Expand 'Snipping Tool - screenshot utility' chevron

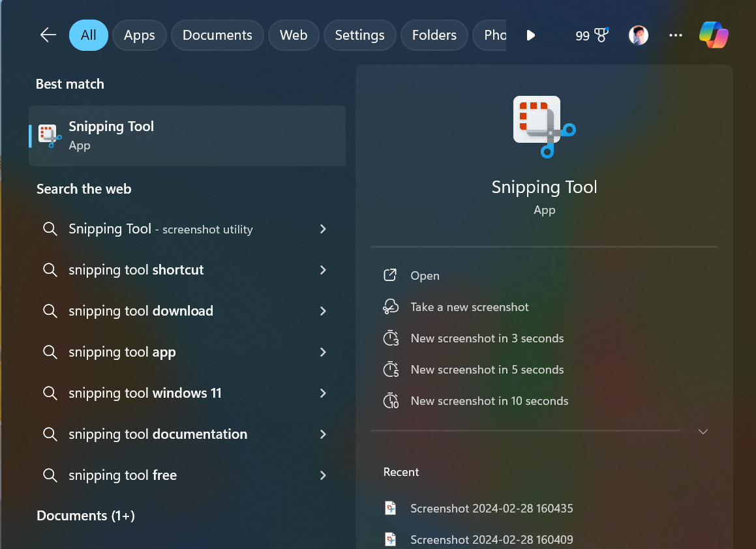[323, 229]
